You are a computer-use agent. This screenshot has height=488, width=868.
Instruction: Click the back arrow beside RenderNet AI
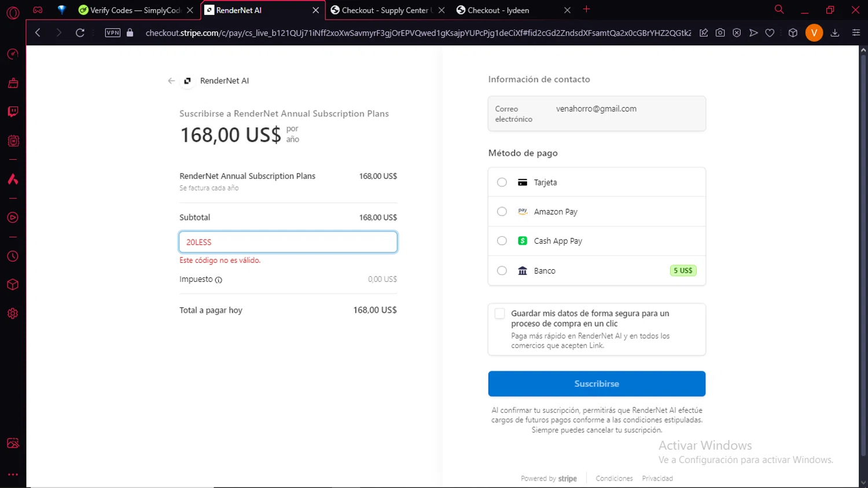tap(171, 81)
